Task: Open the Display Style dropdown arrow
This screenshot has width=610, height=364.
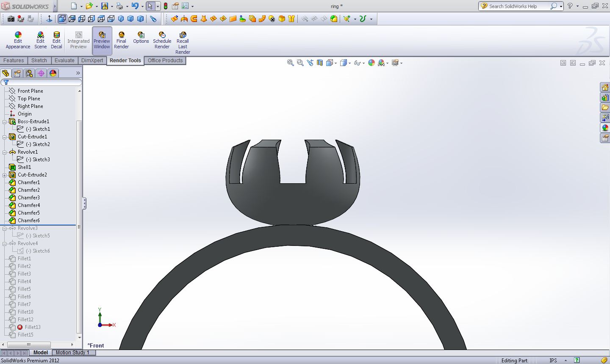Action: point(349,63)
